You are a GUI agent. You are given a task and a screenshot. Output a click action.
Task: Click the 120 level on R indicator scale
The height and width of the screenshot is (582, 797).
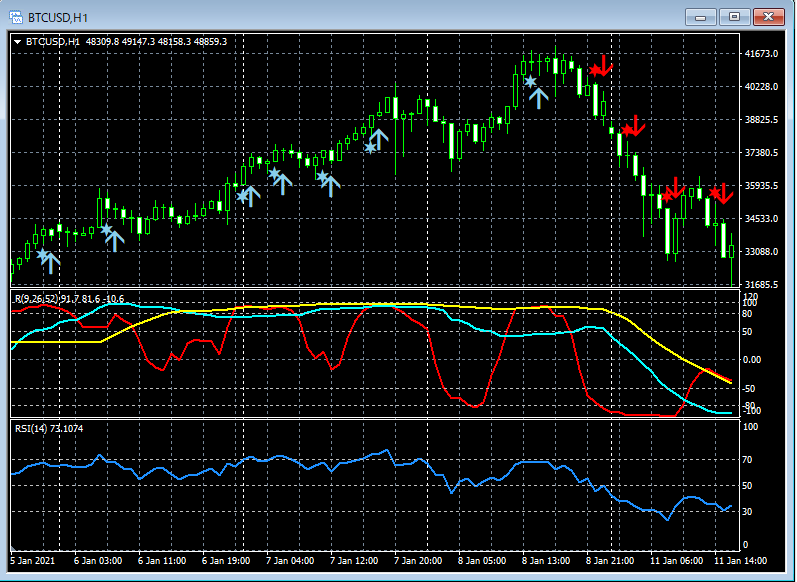coord(751,296)
